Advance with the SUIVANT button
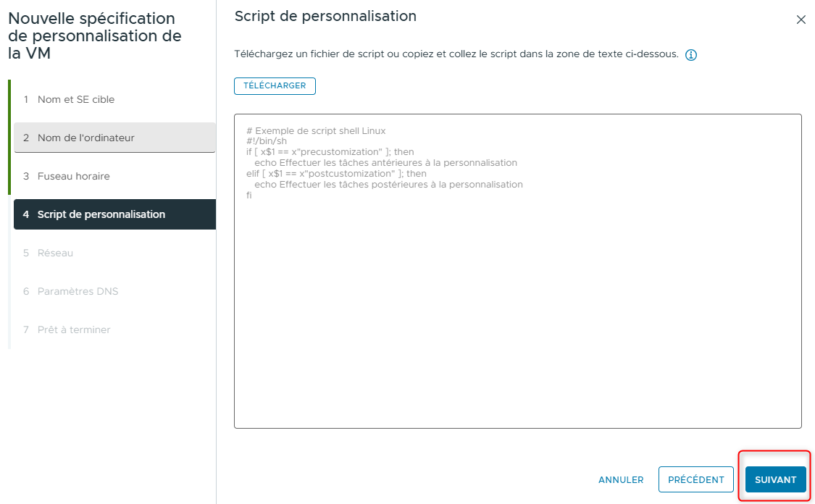Viewport: 815px width, 504px height. (x=774, y=479)
